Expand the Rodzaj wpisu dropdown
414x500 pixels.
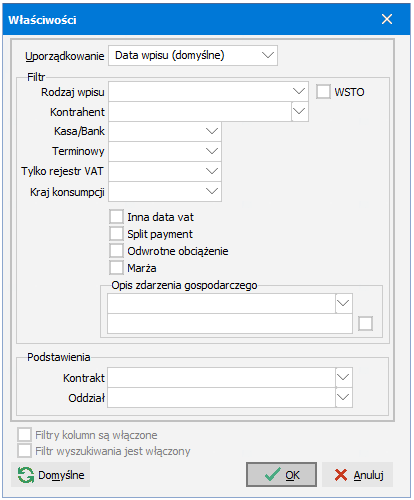299,91
